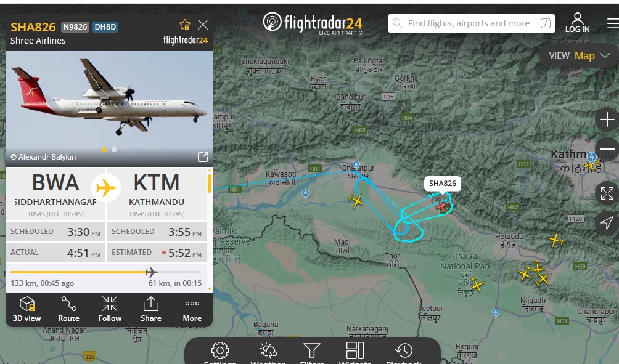Image resolution: width=619 pixels, height=364 pixels.
Task: Zoom out the map
Action: [x=607, y=150]
